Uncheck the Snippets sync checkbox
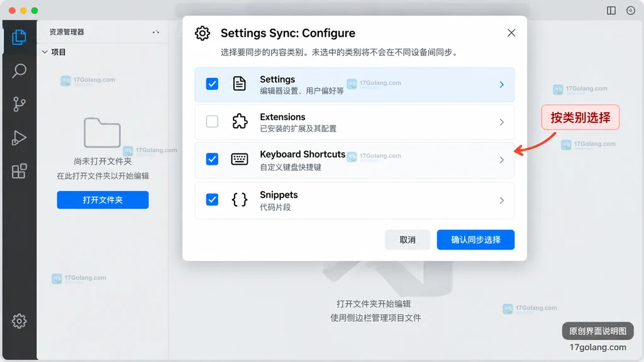644x362 pixels. 212,200
